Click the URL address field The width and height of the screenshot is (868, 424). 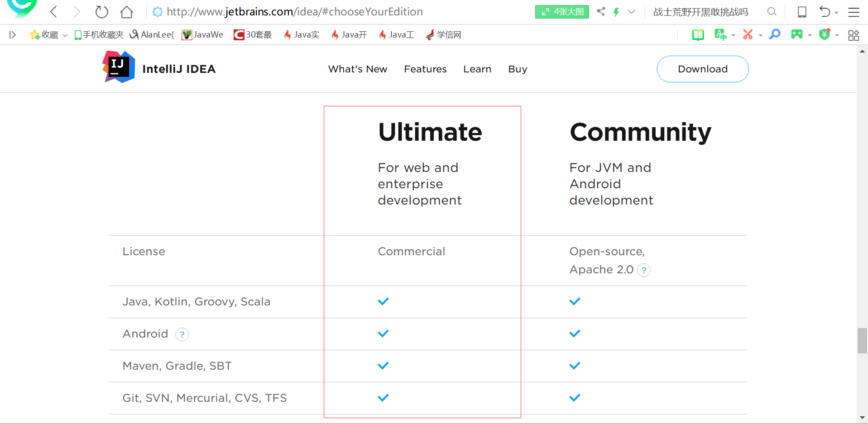295,12
